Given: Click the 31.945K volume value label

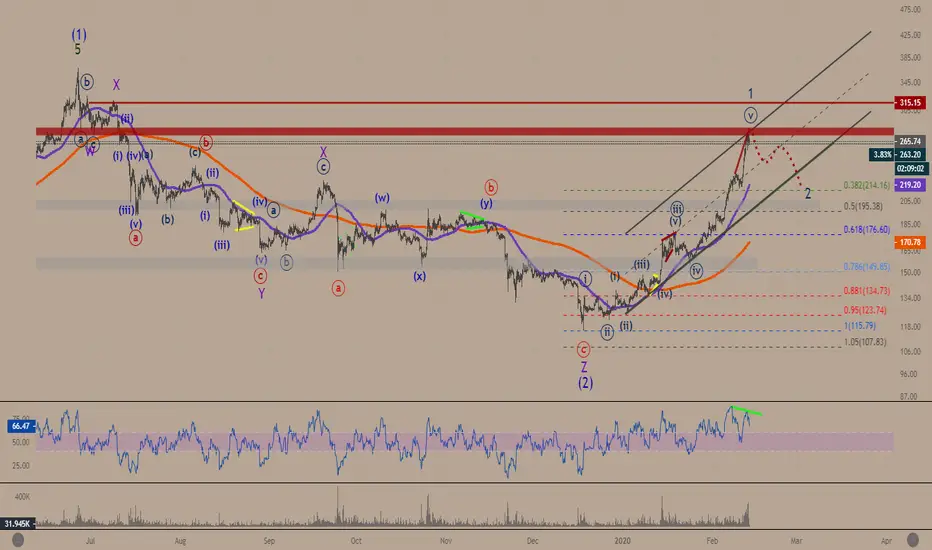Looking at the screenshot, I should point(17,524).
